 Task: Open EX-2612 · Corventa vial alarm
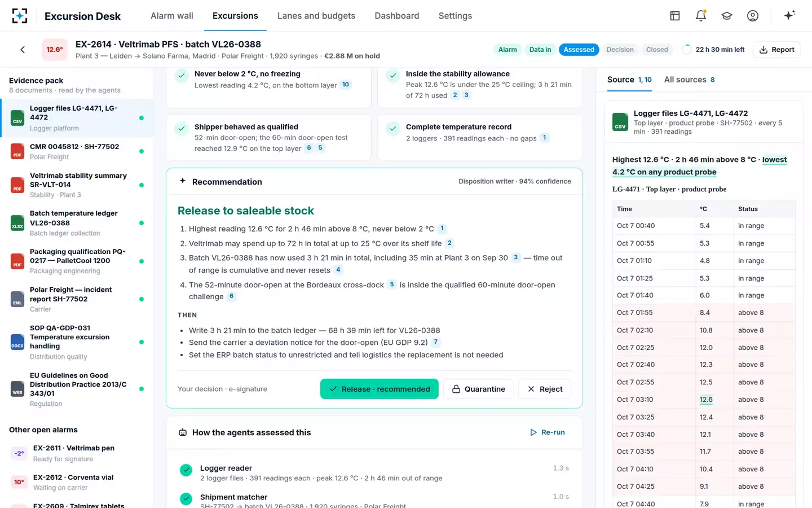[x=76, y=482]
